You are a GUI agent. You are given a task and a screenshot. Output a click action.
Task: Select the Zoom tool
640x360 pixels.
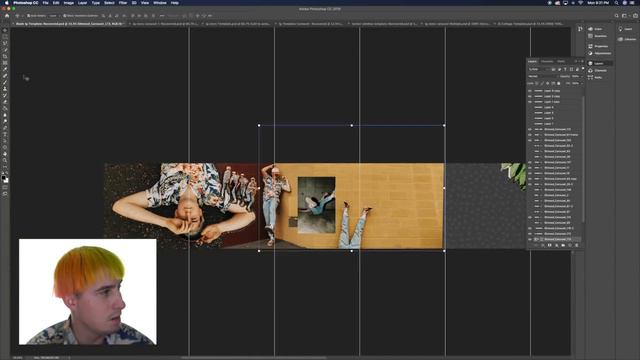(x=5, y=160)
